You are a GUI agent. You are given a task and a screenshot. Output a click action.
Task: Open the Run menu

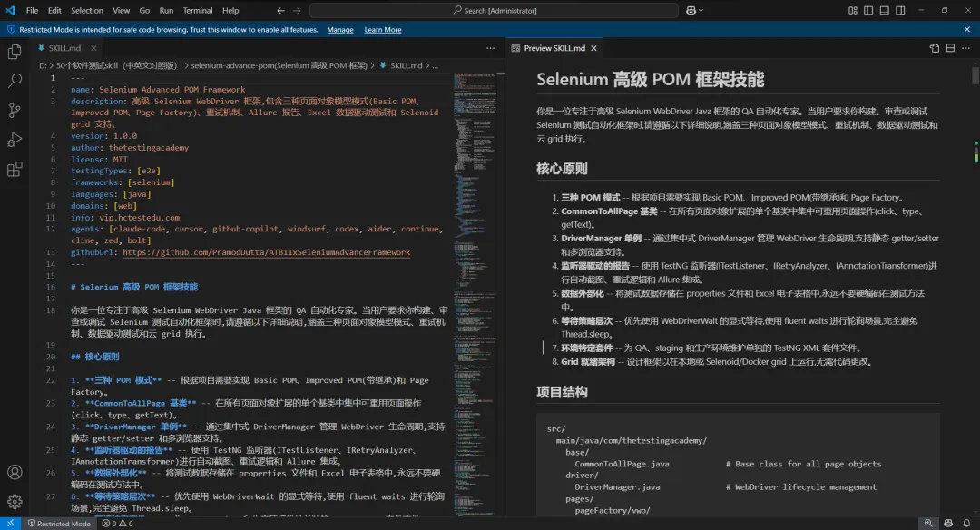coord(166,11)
